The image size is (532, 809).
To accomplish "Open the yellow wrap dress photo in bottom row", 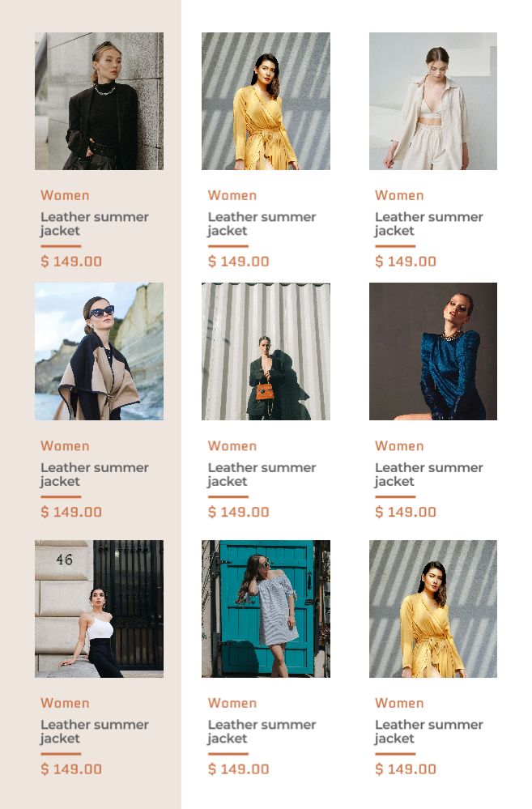I will 433,609.
